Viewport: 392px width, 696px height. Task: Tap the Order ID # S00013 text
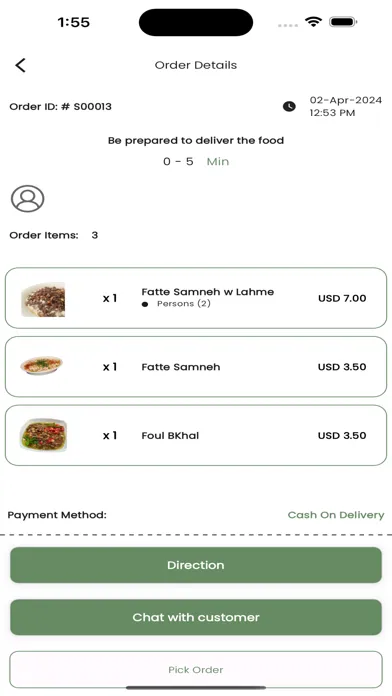pos(60,107)
